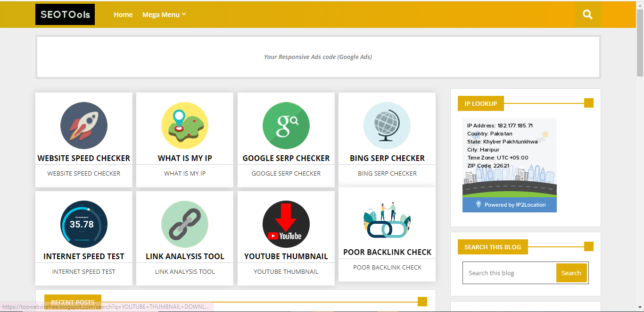Screen dimensions: 644x312
Task: Click the chain Link Analysis Tool icon
Action: [185, 224]
